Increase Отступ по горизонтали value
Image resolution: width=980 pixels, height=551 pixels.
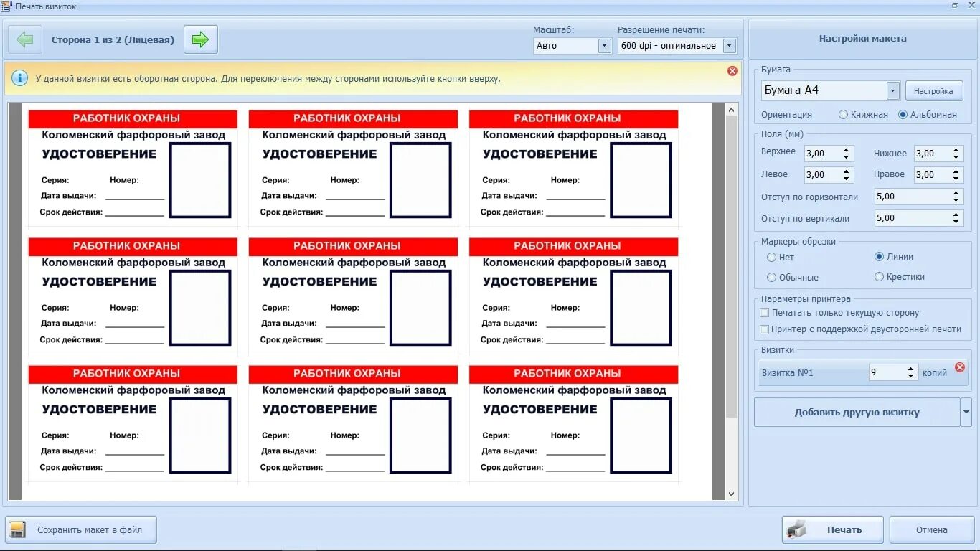956,193
